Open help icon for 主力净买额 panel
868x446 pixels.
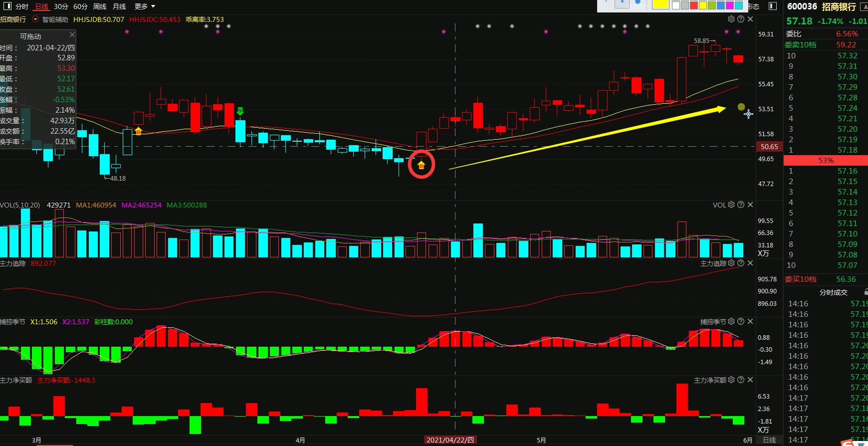[741, 380]
